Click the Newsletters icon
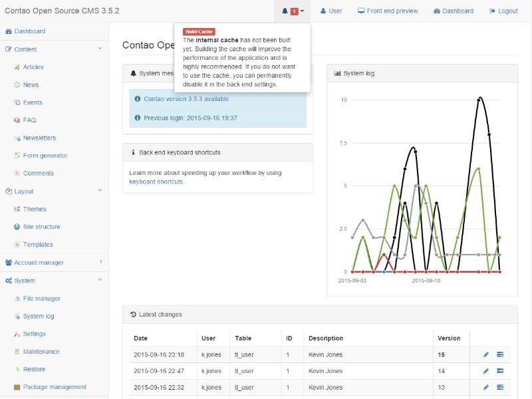The width and height of the screenshot is (532, 399). 17,138
